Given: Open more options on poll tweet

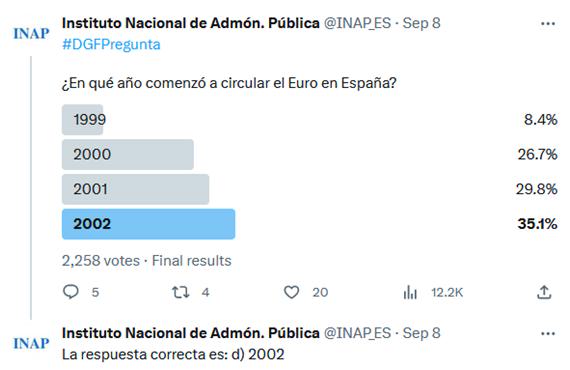Looking at the screenshot, I should 548,24.
